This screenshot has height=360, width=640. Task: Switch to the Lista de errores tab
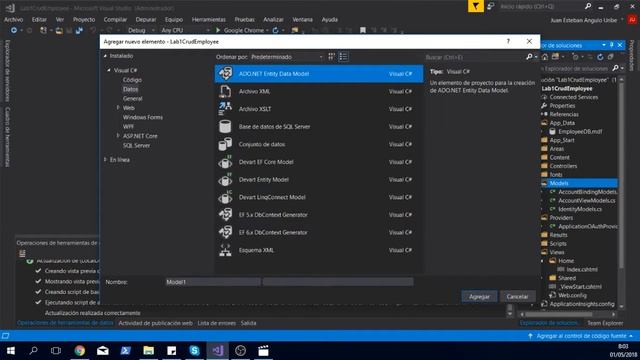pos(216,323)
